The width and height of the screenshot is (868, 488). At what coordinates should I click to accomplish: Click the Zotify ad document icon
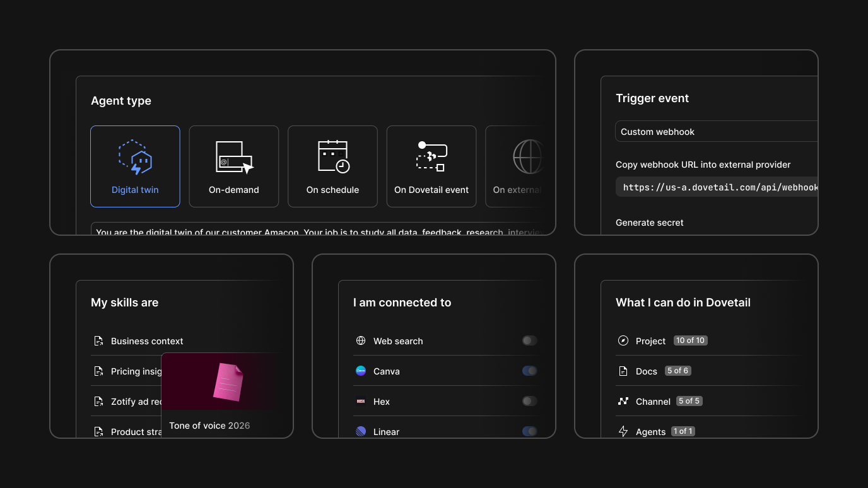(x=98, y=402)
